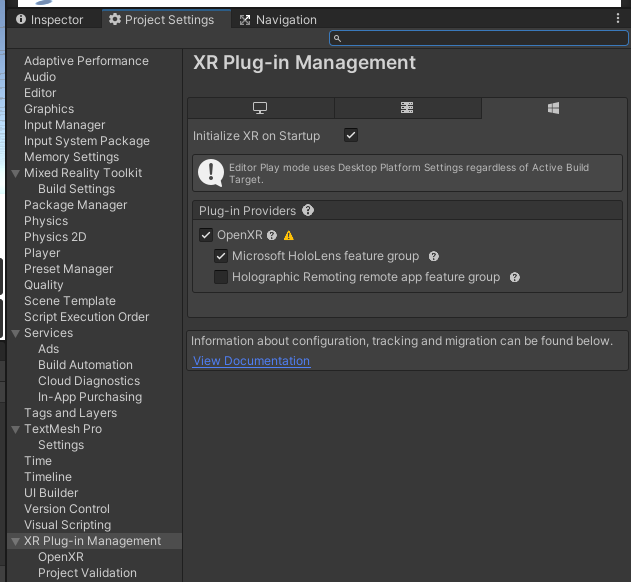Open Memory Settings
This screenshot has height=582, width=631.
(71, 157)
